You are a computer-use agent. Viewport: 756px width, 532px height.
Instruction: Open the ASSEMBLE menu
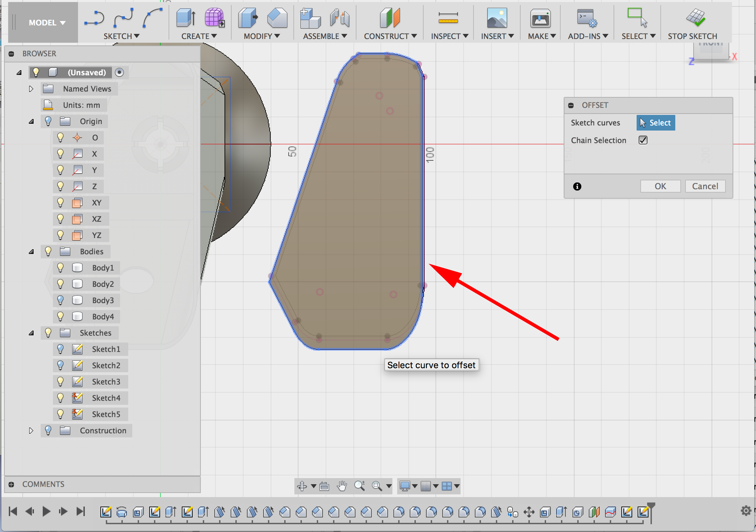325,36
